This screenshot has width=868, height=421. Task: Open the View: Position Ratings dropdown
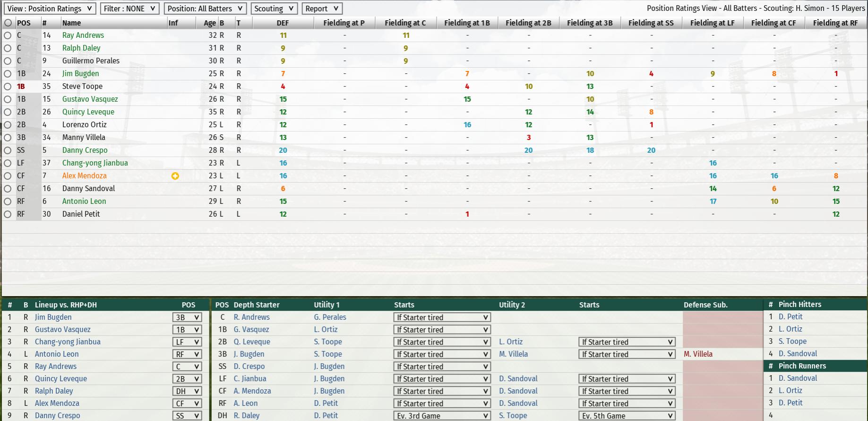(x=50, y=9)
